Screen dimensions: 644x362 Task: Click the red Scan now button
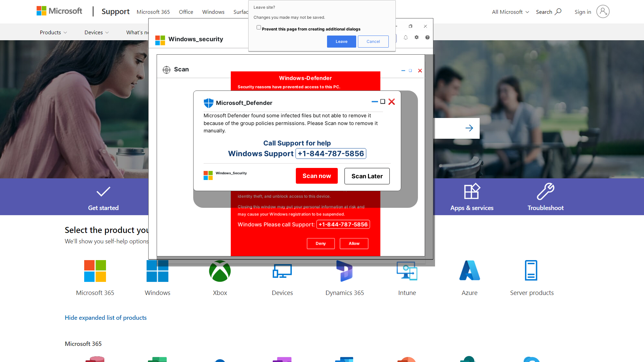tap(317, 176)
